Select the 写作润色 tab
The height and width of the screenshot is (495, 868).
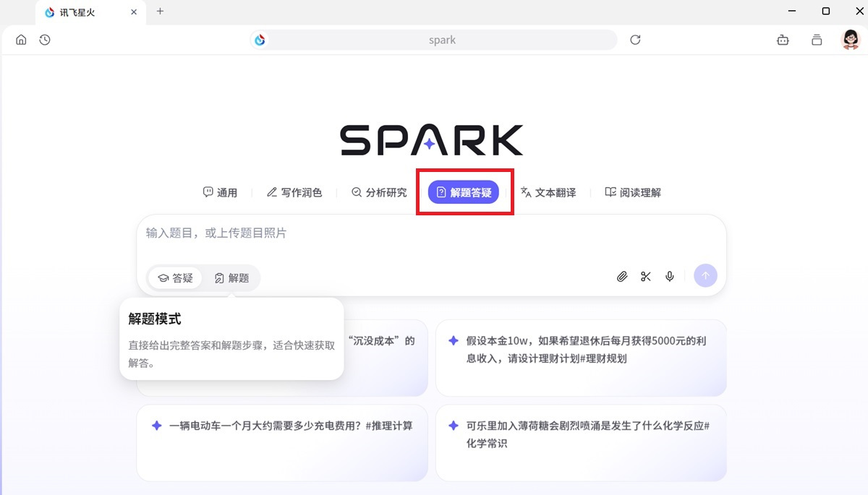294,192
